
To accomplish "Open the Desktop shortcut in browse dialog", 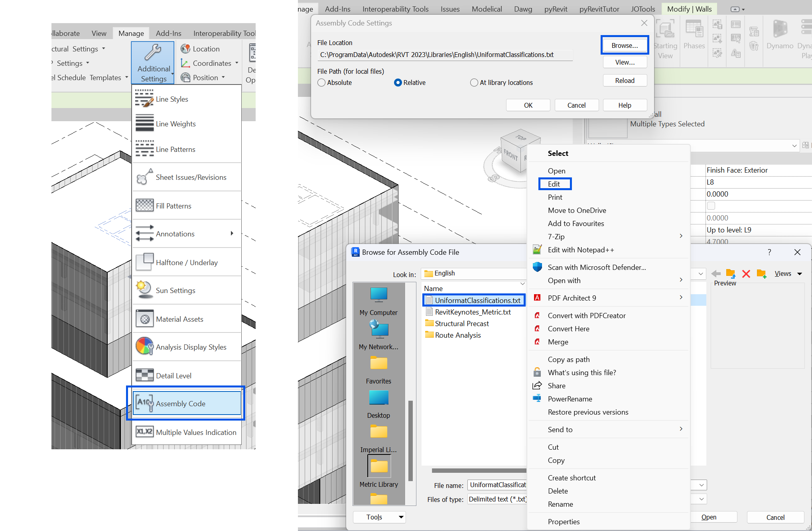I will [378, 398].
